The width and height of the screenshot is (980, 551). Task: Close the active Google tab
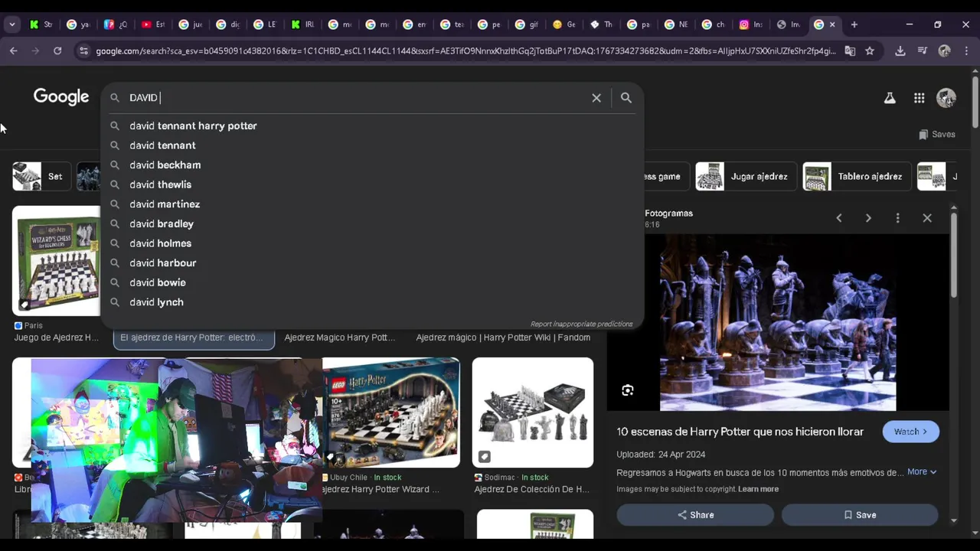point(832,24)
